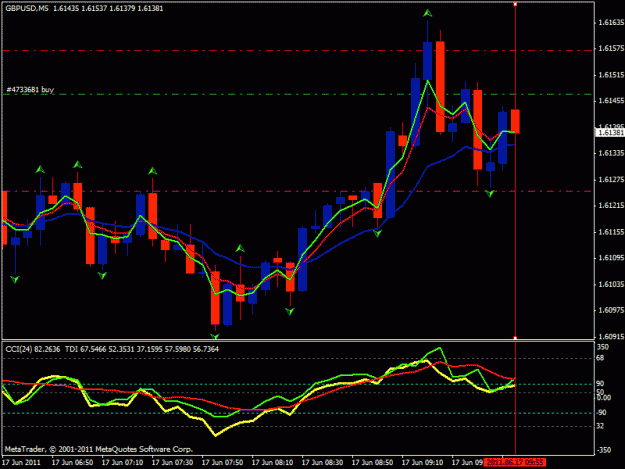Click the 1.61155 price axis label

pos(611,232)
